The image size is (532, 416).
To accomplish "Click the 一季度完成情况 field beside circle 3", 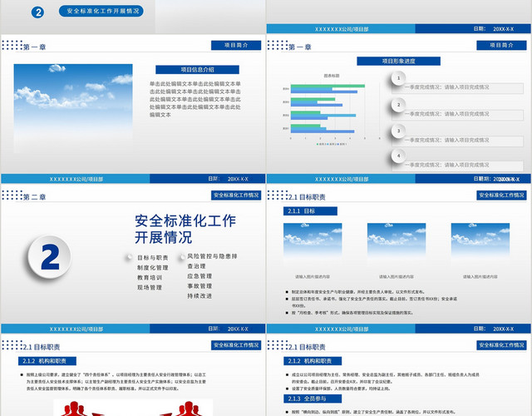I will click(457, 141).
